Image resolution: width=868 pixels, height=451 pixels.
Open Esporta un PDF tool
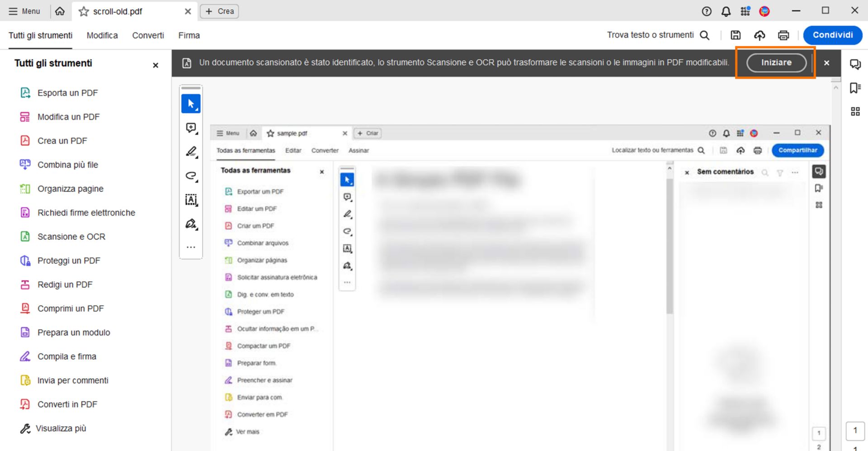59,93
